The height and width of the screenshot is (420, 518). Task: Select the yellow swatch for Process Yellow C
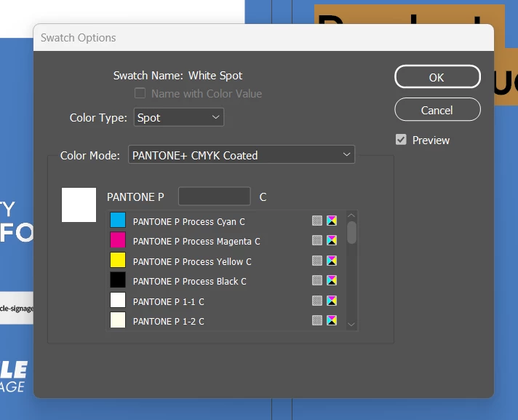(118, 261)
